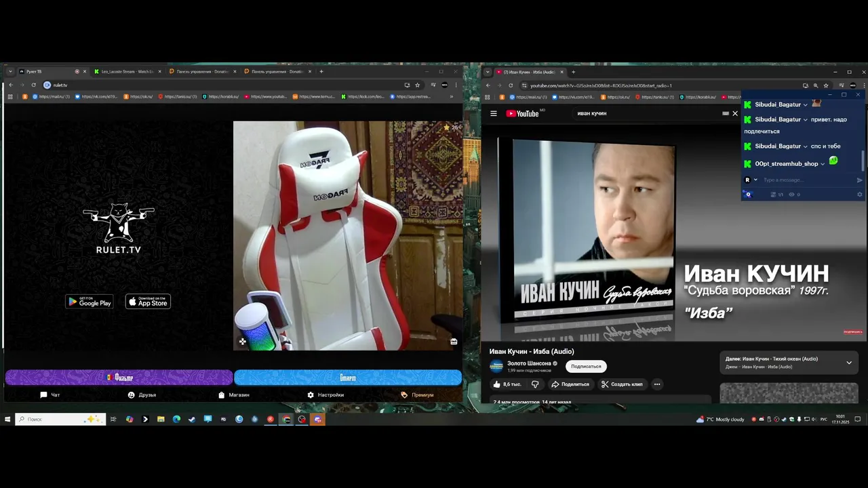Go back in the left browser
The height and width of the screenshot is (488, 868).
click(11, 85)
